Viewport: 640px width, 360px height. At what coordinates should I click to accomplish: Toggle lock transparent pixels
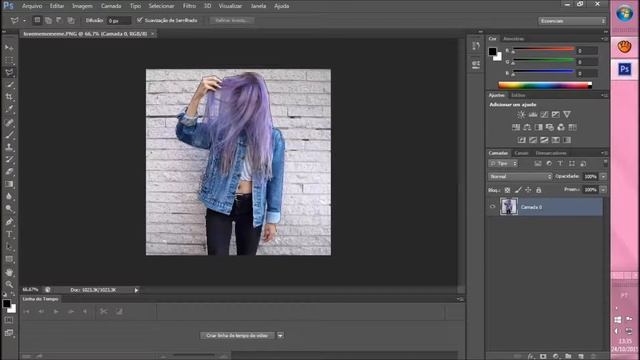pos(507,190)
